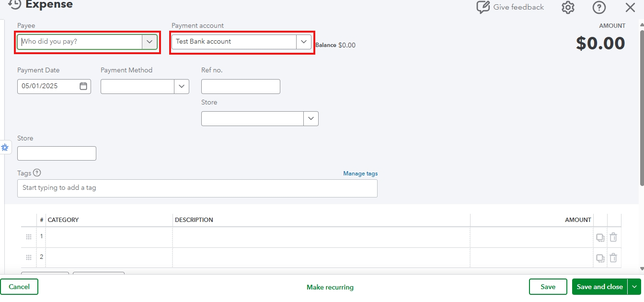
Task: Select the $0.00 total amount text
Action: click(600, 43)
